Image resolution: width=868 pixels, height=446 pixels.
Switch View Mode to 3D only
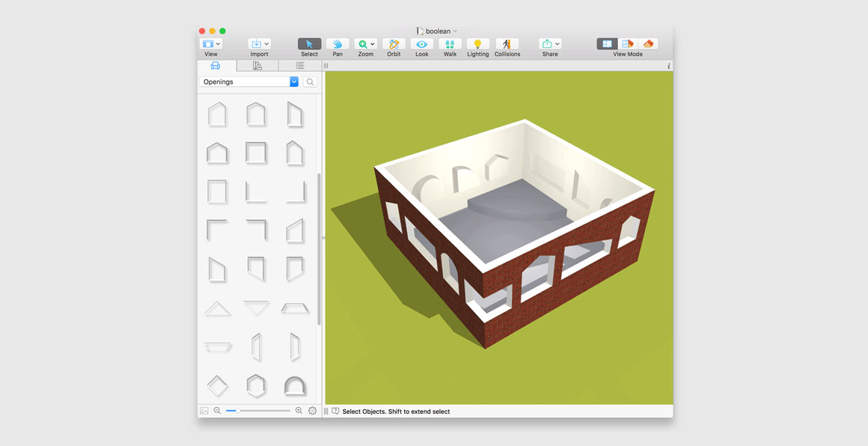point(648,44)
